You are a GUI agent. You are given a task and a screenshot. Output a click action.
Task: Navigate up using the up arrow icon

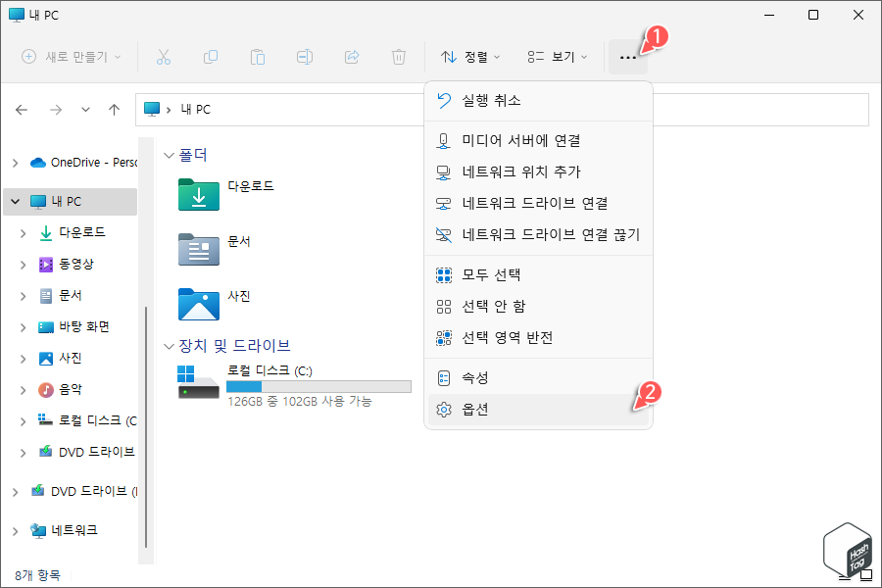(x=114, y=110)
